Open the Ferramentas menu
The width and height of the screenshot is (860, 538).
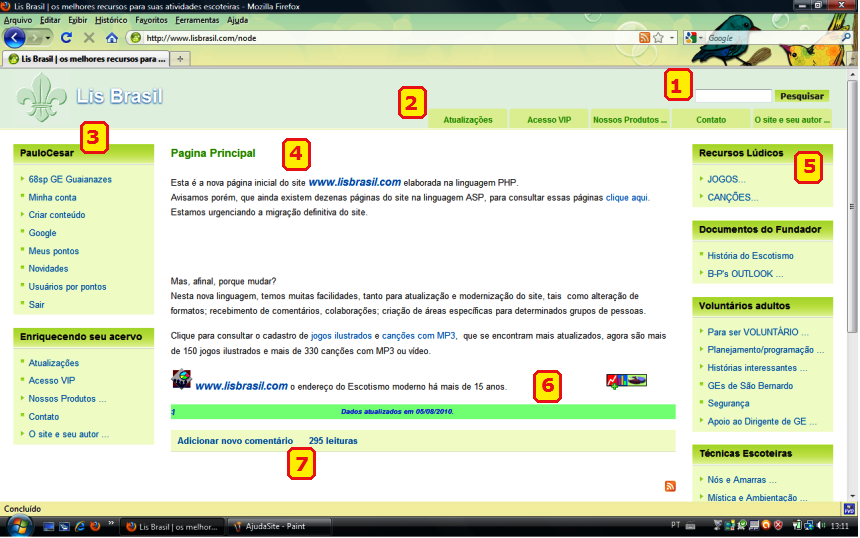tap(197, 20)
